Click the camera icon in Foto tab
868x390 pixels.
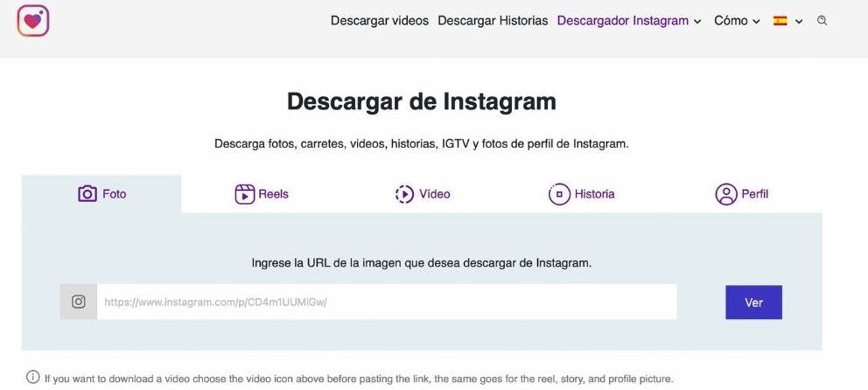point(87,193)
